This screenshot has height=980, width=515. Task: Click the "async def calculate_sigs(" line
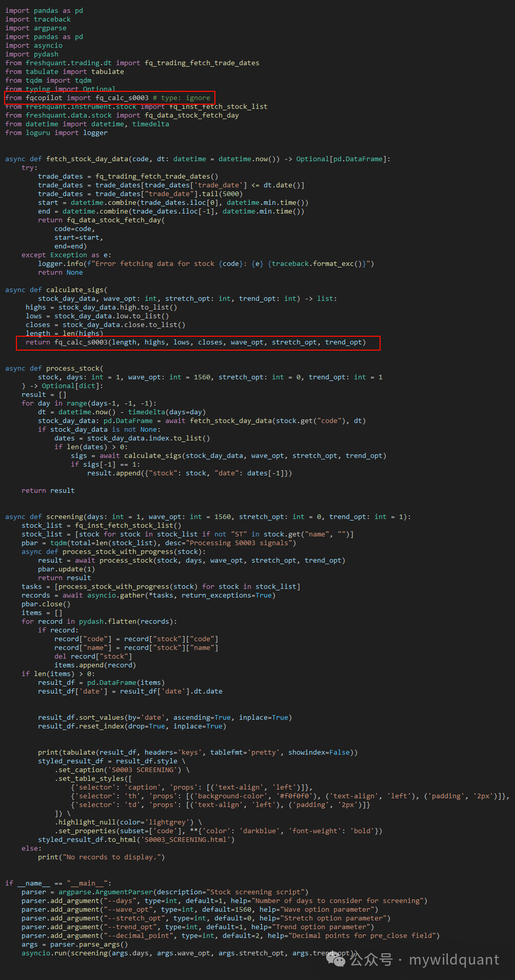tap(56, 290)
